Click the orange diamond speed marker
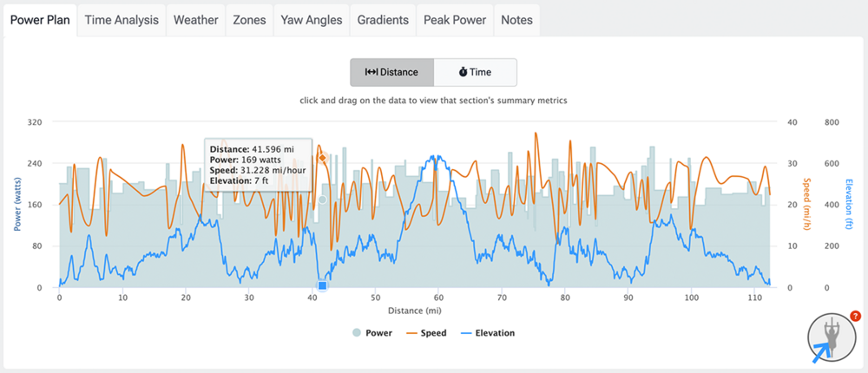868x373 pixels. 322,157
